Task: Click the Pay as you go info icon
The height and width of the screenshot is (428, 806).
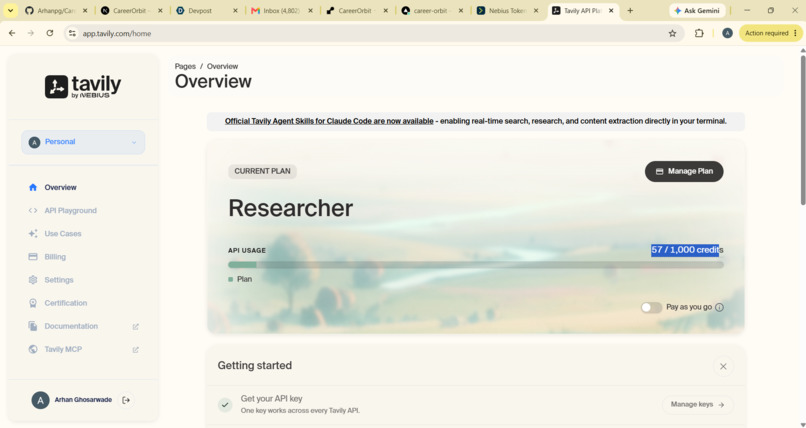Action: point(720,307)
